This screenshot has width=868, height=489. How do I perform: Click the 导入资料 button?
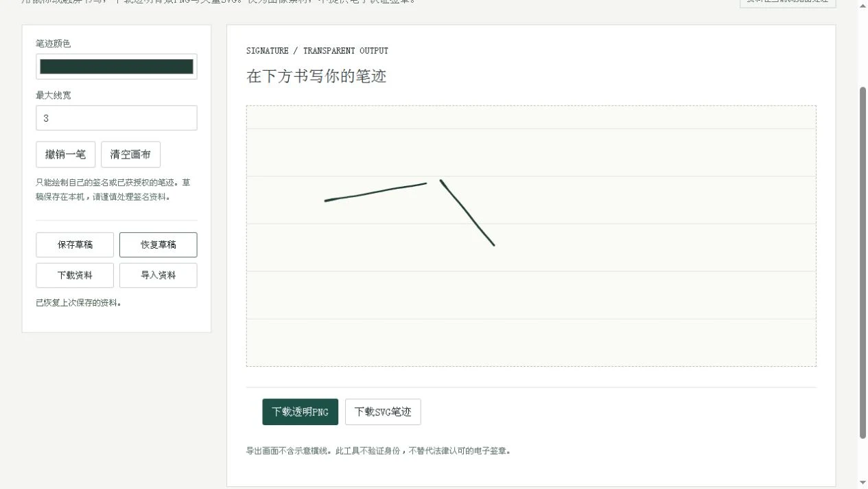click(159, 275)
